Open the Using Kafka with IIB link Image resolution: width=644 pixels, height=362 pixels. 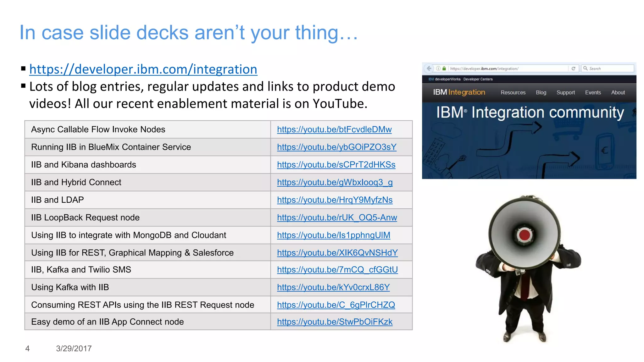pos(333,287)
